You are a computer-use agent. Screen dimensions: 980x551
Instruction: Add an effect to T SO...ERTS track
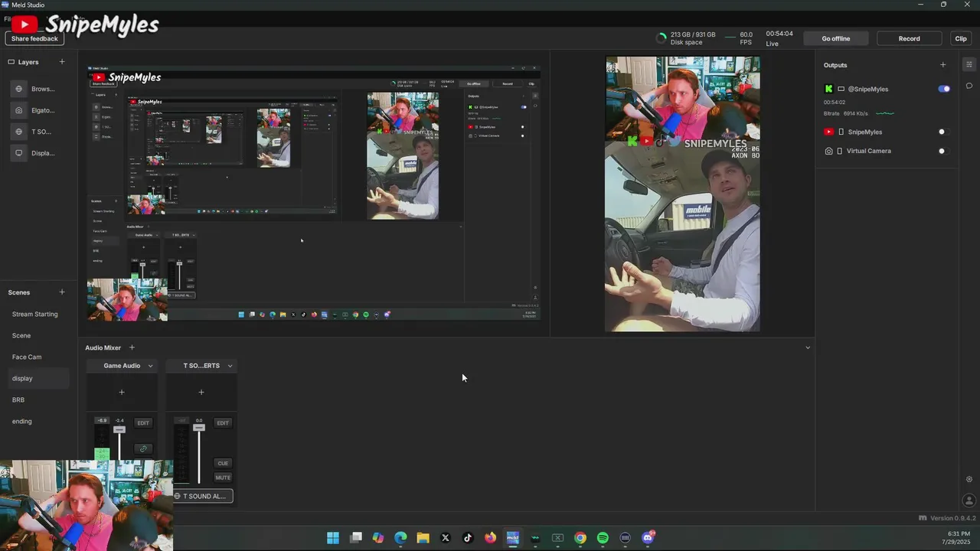[201, 393]
